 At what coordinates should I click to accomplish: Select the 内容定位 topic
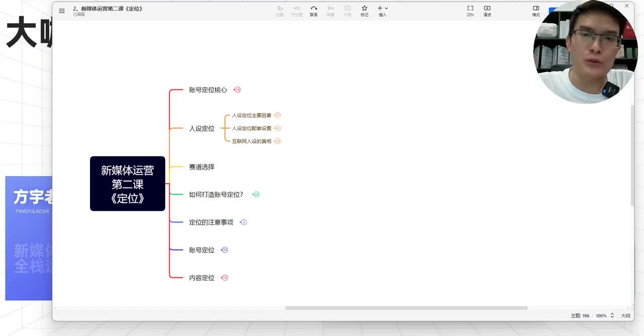coord(202,278)
